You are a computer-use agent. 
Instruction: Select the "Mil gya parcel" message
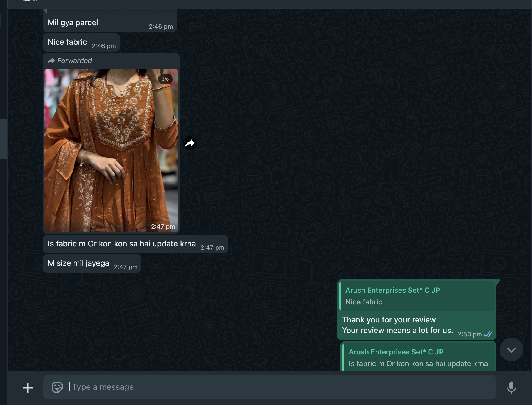(x=73, y=23)
